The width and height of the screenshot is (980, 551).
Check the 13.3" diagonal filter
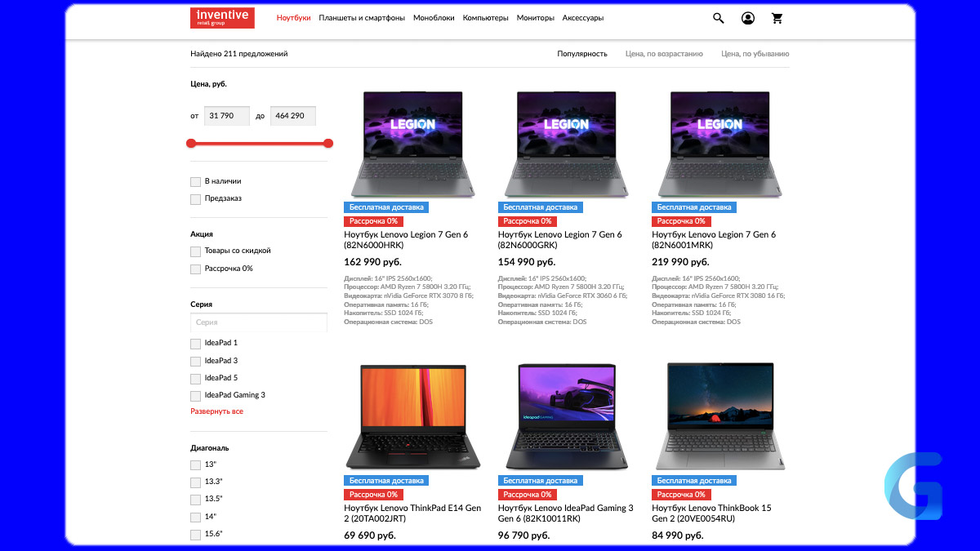195,482
